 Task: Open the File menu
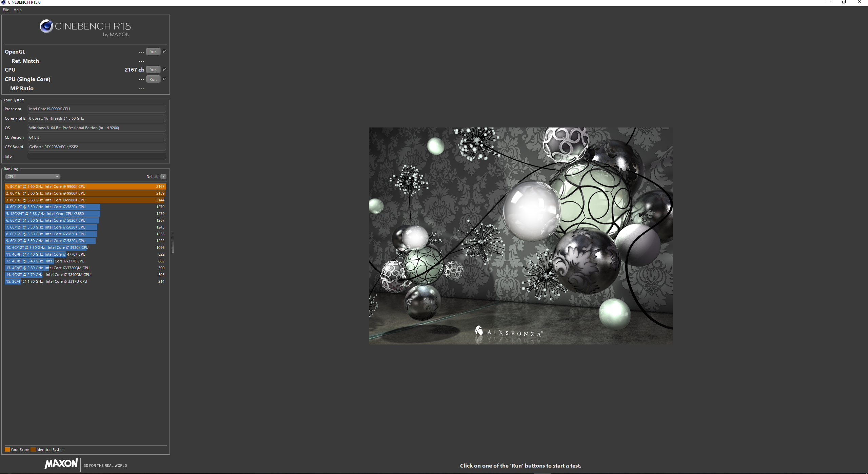pyautogui.click(x=6, y=10)
